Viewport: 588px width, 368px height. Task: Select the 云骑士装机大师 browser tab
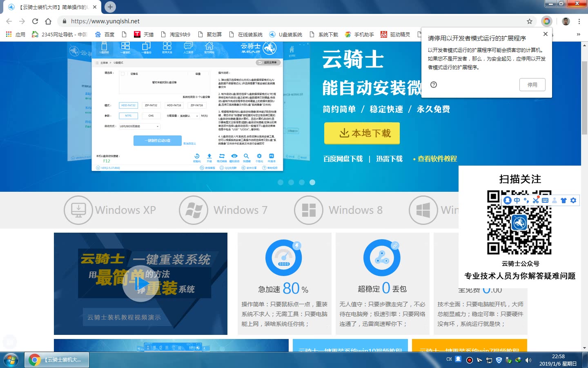tap(52, 7)
